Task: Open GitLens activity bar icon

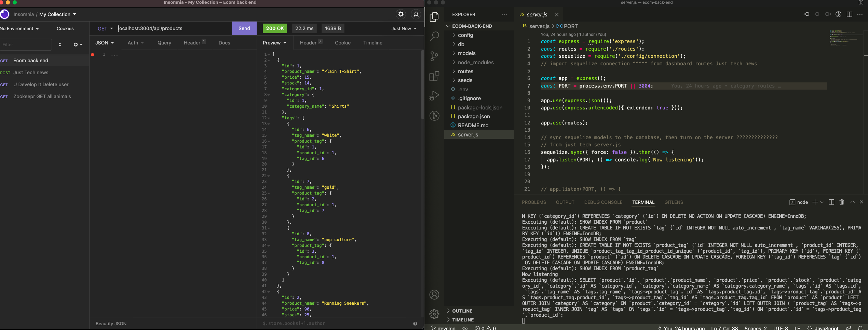Action: click(434, 116)
